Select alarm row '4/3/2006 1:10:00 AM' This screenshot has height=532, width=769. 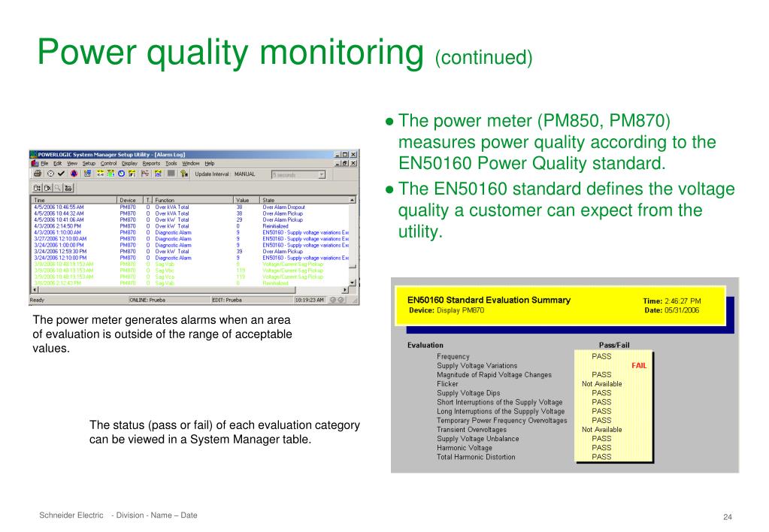190,232
